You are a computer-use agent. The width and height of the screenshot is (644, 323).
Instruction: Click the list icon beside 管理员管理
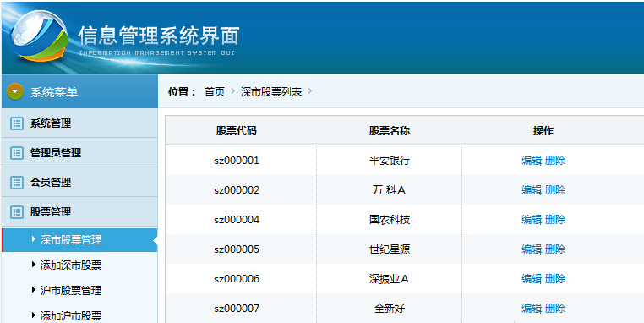click(17, 153)
